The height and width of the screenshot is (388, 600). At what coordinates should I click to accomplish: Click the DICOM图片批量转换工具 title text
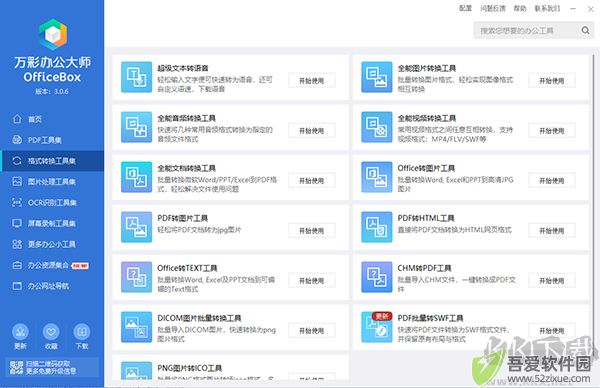(x=199, y=318)
